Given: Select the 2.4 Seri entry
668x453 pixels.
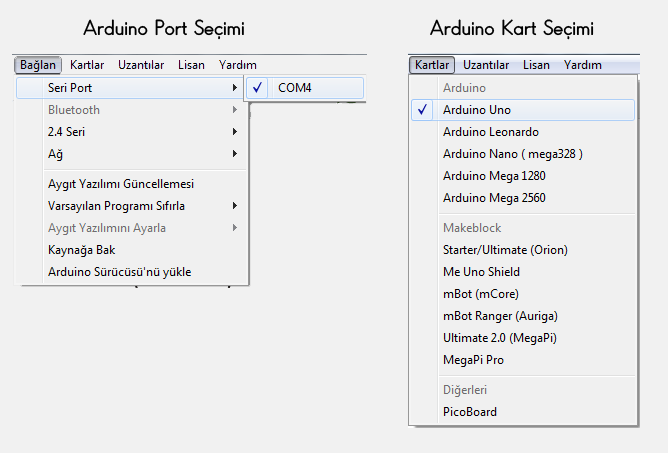Looking at the screenshot, I should [x=130, y=132].
